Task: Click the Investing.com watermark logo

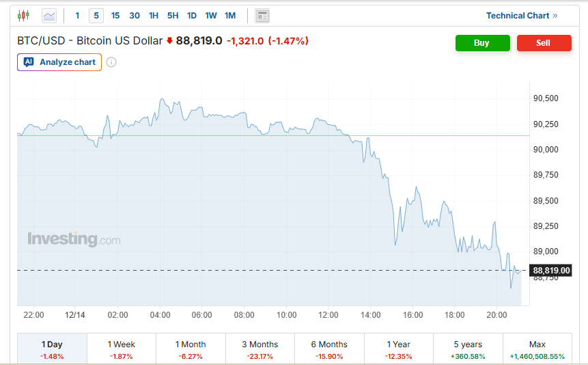Action: pyautogui.click(x=74, y=239)
